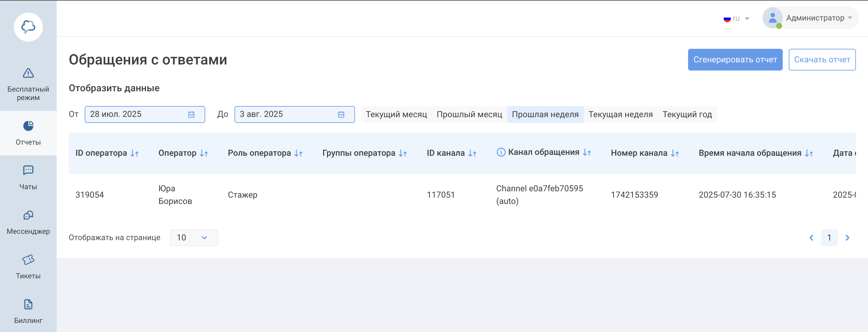Sort by ID оператора column
868x332 pixels.
coord(134,154)
